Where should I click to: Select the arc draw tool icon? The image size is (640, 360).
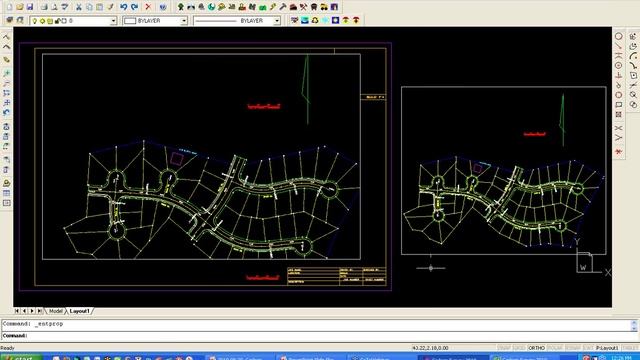[x=633, y=56]
